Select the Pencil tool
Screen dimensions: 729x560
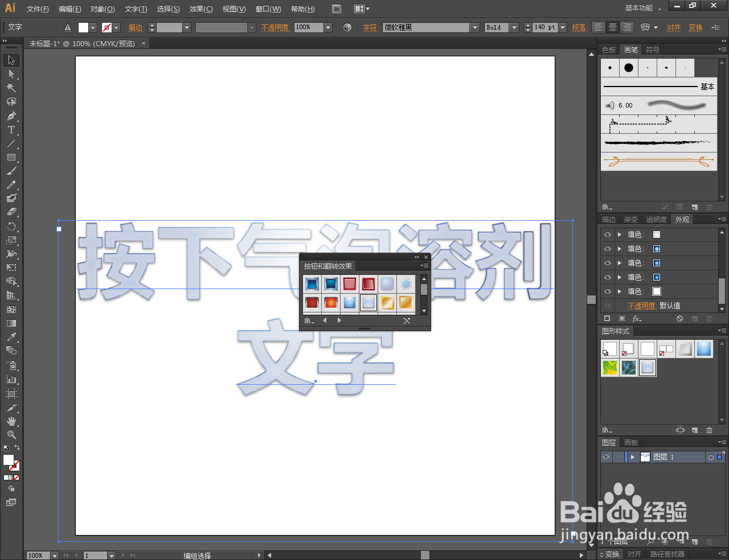[11, 184]
